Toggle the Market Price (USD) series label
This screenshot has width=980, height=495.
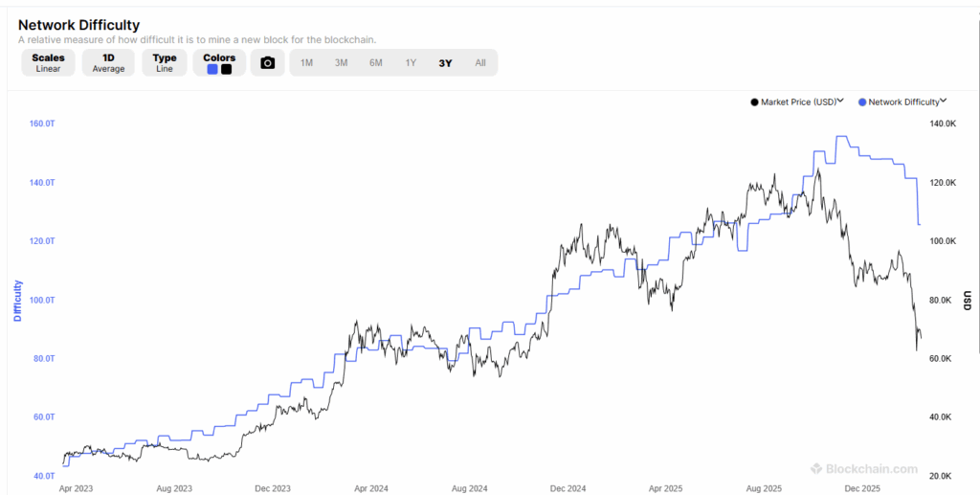798,101
